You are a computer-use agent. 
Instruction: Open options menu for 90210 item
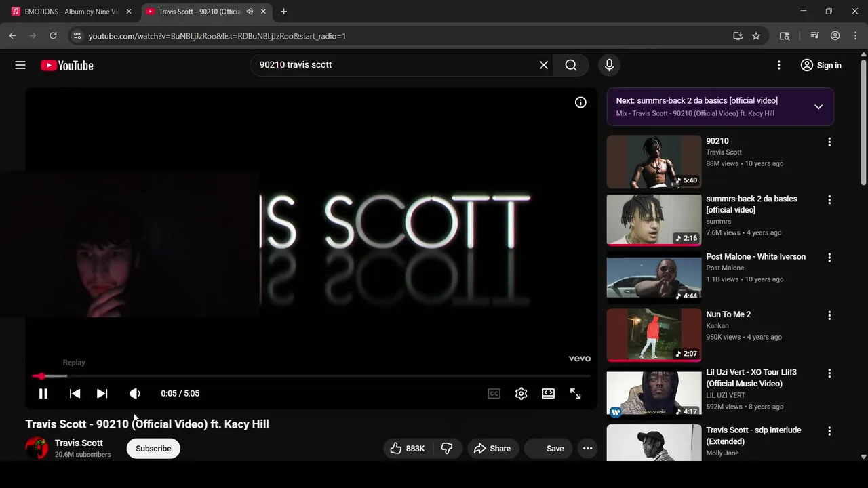(x=829, y=142)
